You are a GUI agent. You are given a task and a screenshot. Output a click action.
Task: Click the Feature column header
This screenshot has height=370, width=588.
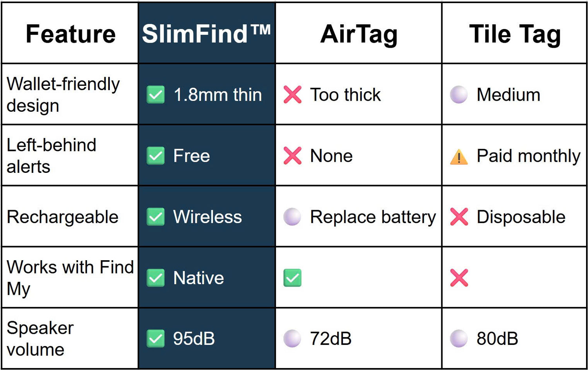pos(71,34)
